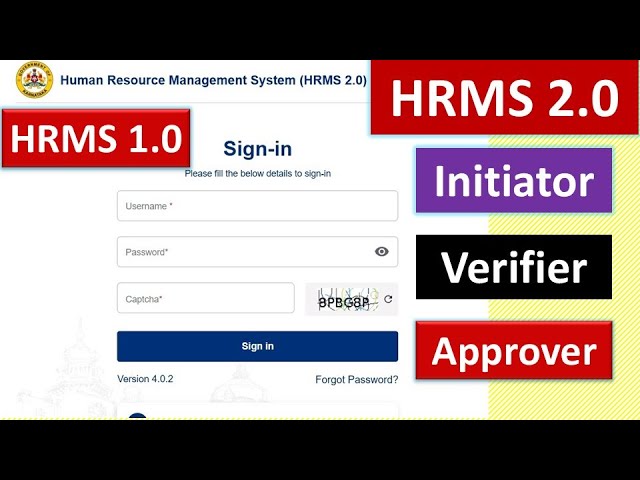Click the Version 4.0.2 text
640x480 pixels.
145,379
